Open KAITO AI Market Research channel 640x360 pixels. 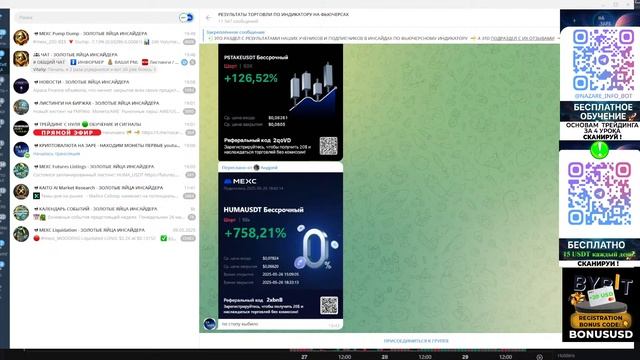[x=104, y=192]
